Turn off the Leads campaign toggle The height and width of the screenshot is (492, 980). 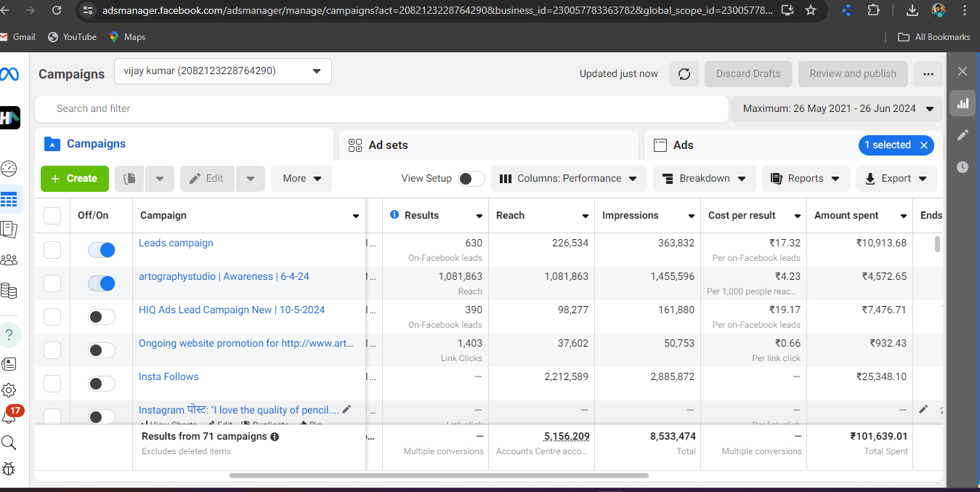point(102,250)
